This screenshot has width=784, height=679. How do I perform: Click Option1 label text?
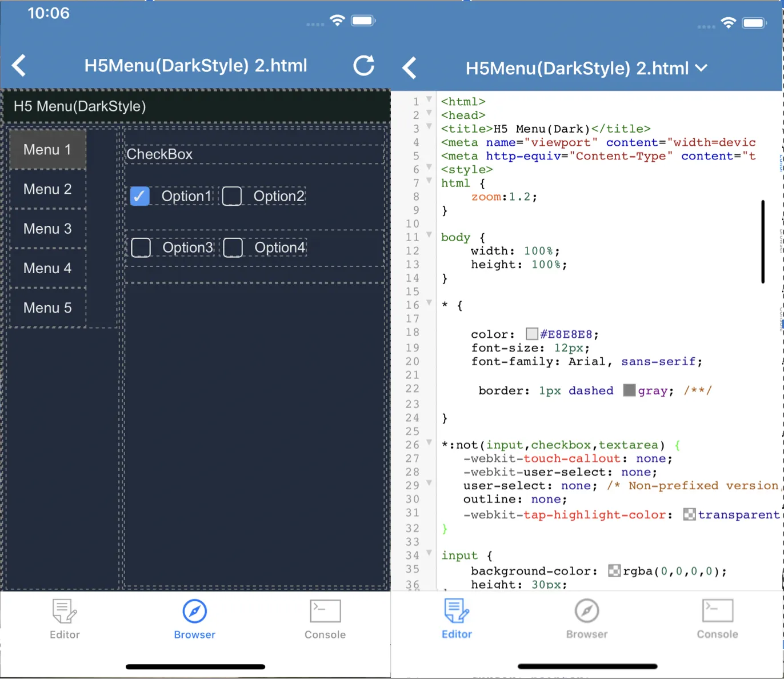coord(186,196)
